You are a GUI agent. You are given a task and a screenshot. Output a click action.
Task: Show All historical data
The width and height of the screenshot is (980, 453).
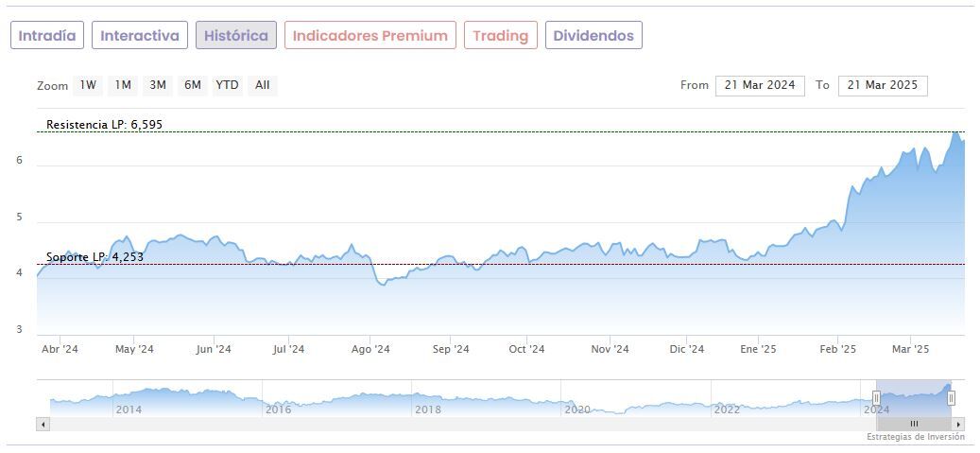coord(263,85)
